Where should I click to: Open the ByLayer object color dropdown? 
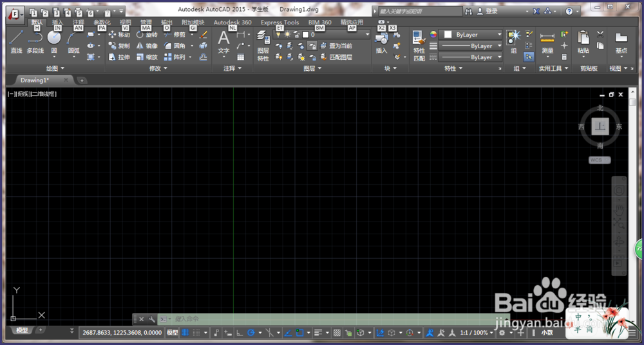471,35
